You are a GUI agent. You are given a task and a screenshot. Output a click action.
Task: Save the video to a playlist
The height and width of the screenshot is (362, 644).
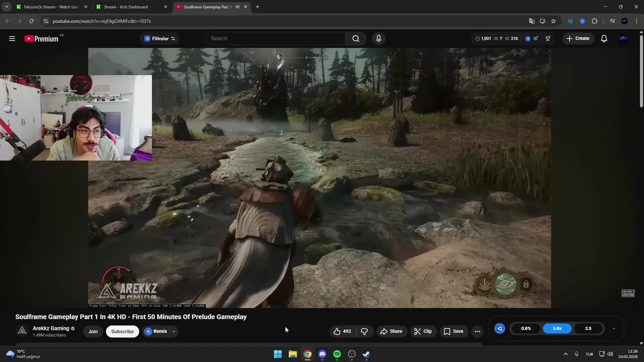453,331
